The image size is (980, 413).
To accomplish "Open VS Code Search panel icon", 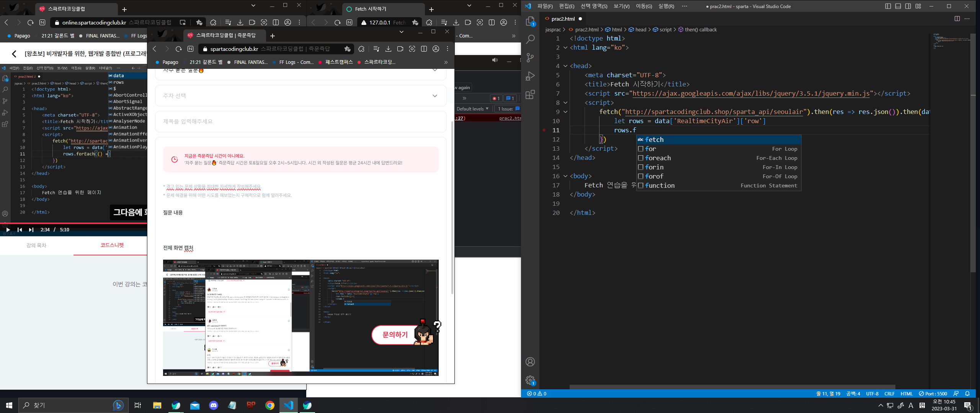I will click(530, 39).
